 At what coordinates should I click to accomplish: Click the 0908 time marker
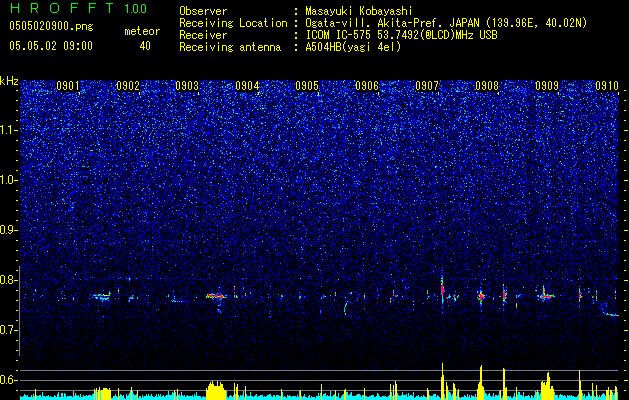(x=487, y=86)
